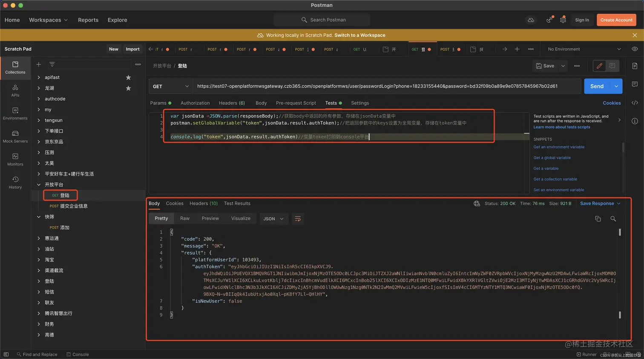Toggle response line wrap icon

[x=298, y=218]
